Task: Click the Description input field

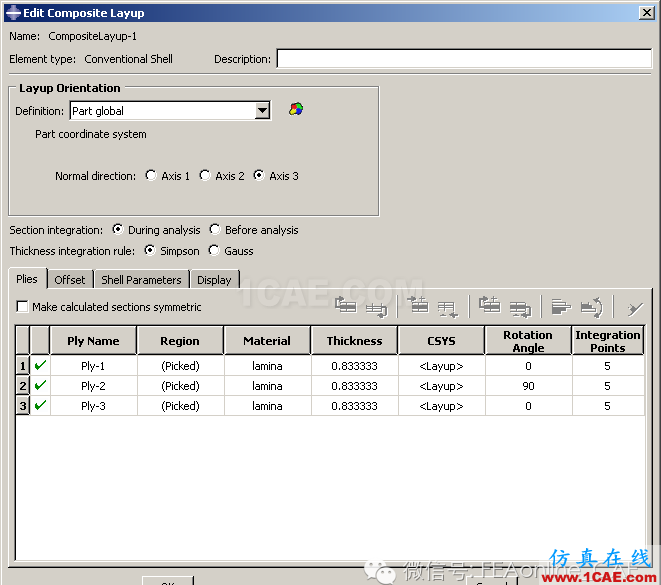Action: [x=464, y=59]
